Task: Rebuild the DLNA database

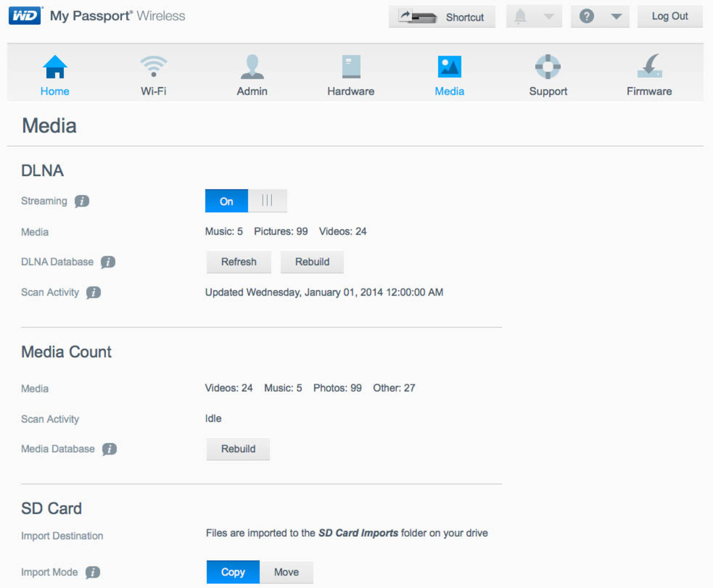Action: pos(312,262)
